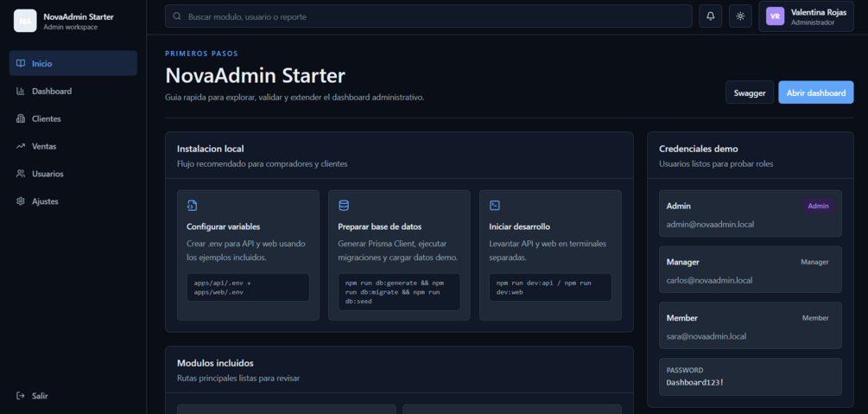Image resolution: width=868 pixels, height=414 pixels.
Task: Click the VR avatar badge
Action: coord(775,16)
